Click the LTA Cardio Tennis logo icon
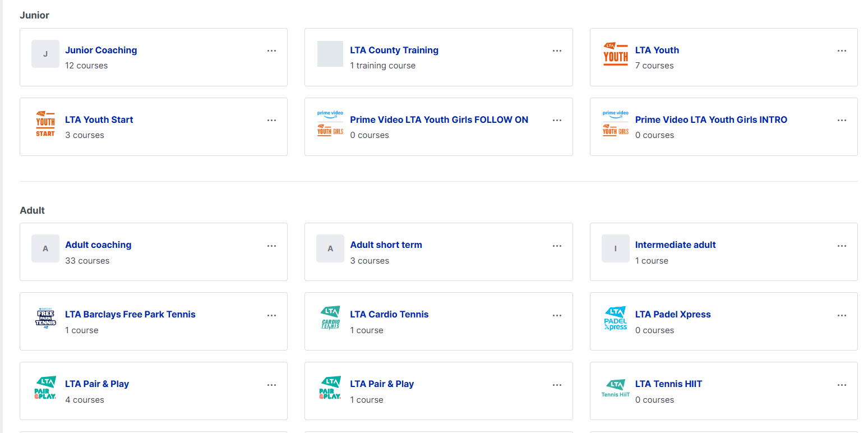 tap(330, 319)
